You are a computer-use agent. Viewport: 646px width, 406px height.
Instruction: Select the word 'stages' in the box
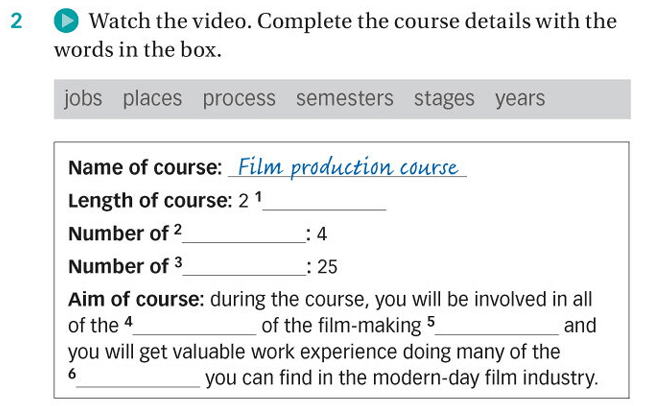coord(444,98)
